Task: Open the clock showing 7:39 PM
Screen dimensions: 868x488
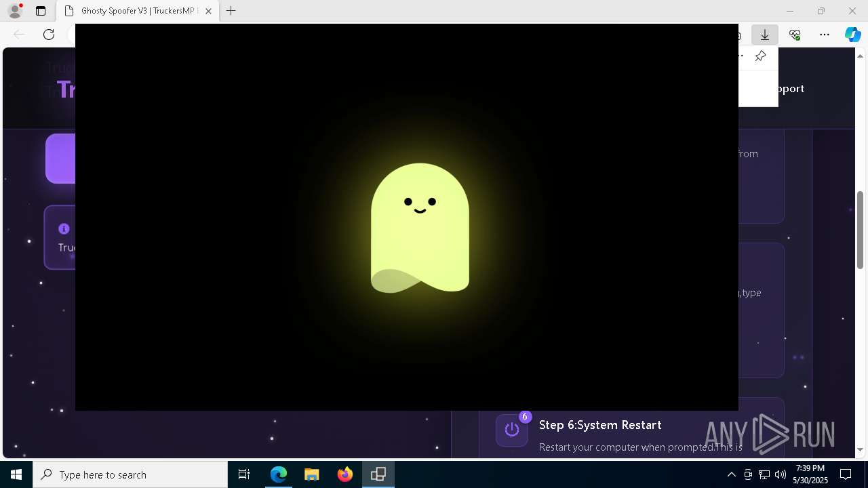Action: click(810, 474)
